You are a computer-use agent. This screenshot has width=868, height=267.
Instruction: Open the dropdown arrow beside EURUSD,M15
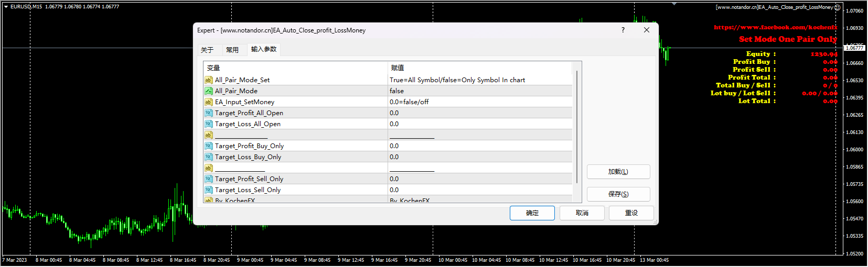click(6, 7)
